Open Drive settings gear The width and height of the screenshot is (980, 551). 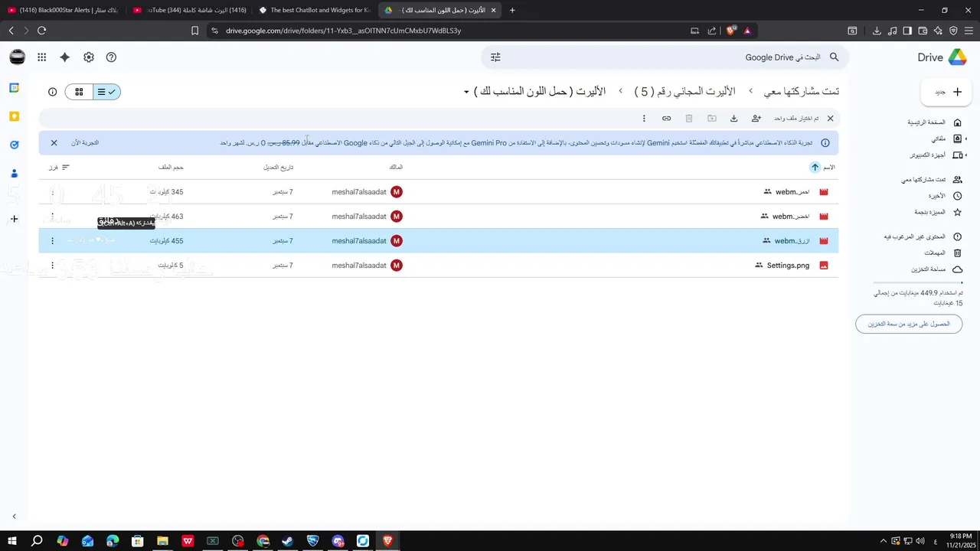pos(89,57)
